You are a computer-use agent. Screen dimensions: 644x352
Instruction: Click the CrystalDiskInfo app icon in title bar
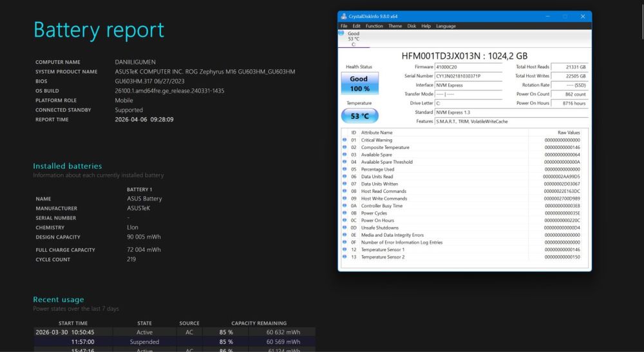(x=344, y=17)
